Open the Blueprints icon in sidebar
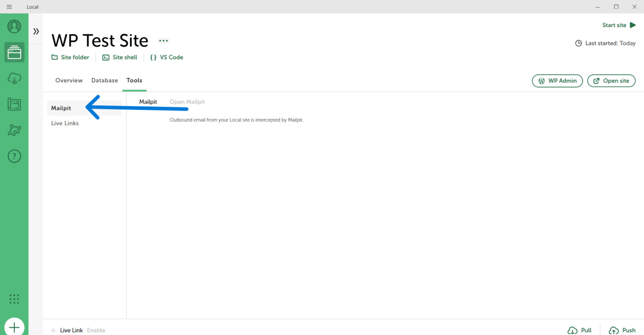Image resolution: width=644 pixels, height=335 pixels. pyautogui.click(x=14, y=104)
